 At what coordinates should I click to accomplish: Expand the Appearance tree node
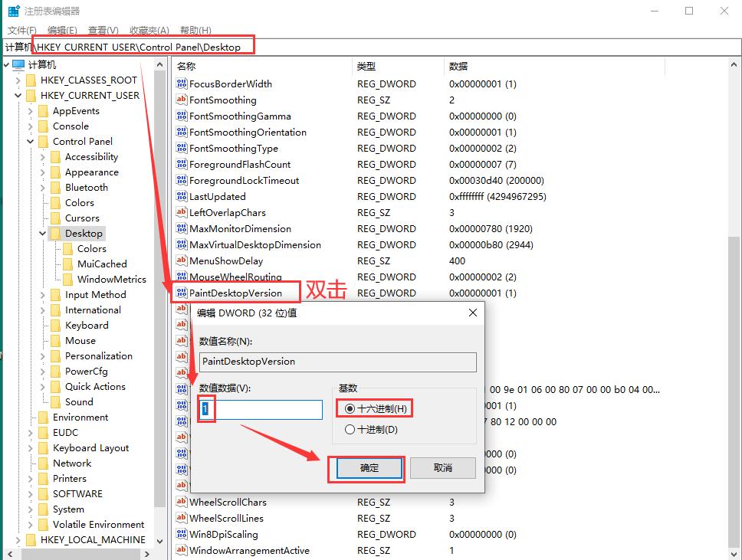point(43,172)
